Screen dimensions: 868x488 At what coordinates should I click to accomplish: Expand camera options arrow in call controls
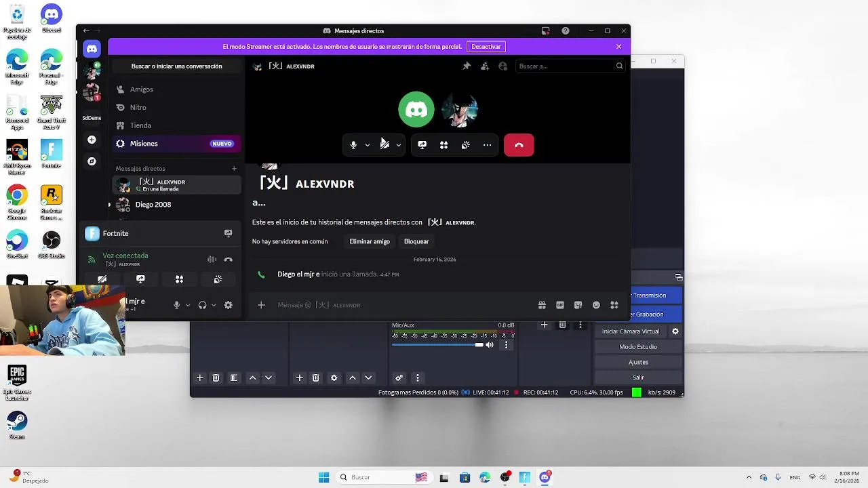[x=399, y=145]
